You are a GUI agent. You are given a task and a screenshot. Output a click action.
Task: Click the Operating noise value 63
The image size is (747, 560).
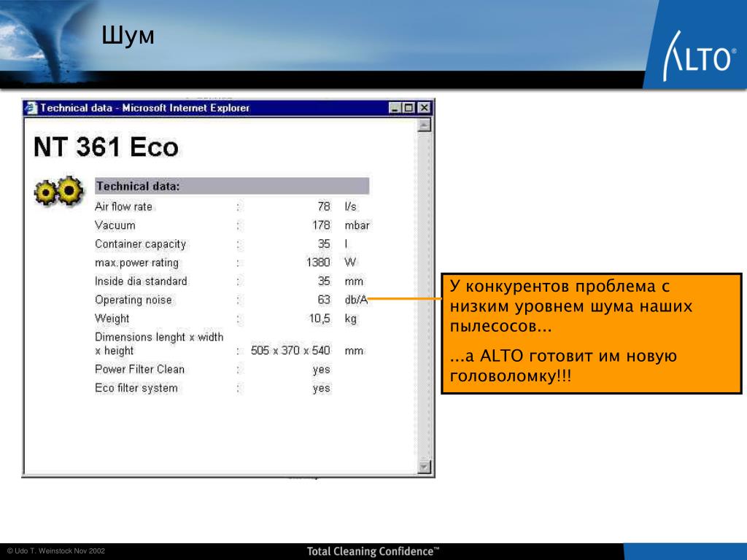tap(324, 300)
